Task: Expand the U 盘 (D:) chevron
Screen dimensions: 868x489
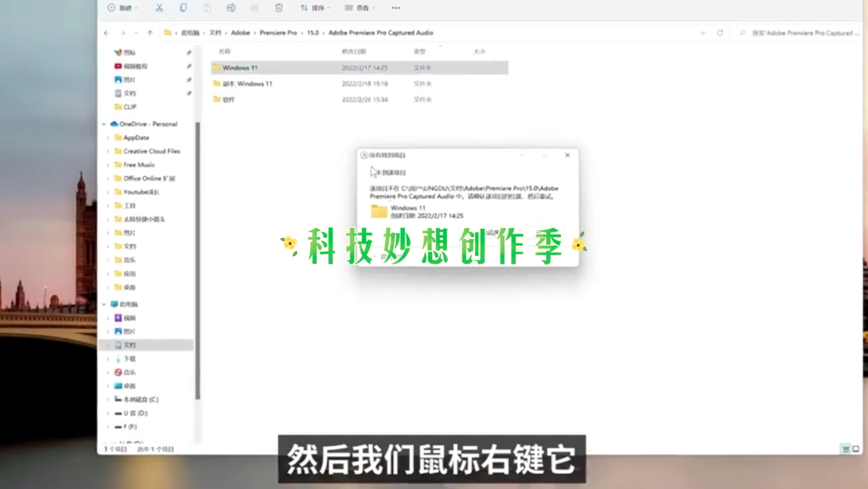Action: (108, 413)
